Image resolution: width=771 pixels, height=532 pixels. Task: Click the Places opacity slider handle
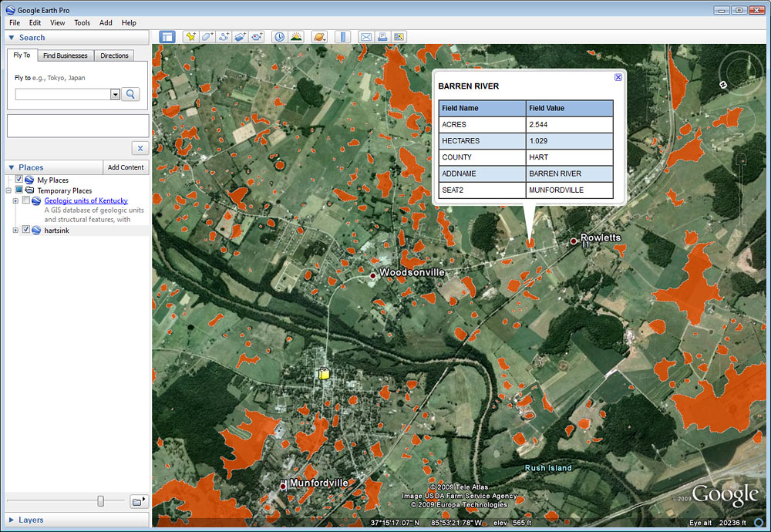101,501
